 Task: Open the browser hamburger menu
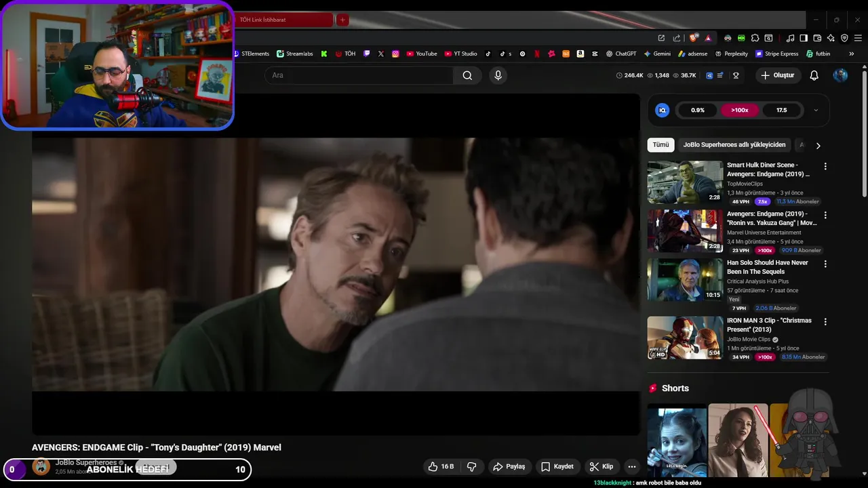click(x=858, y=38)
